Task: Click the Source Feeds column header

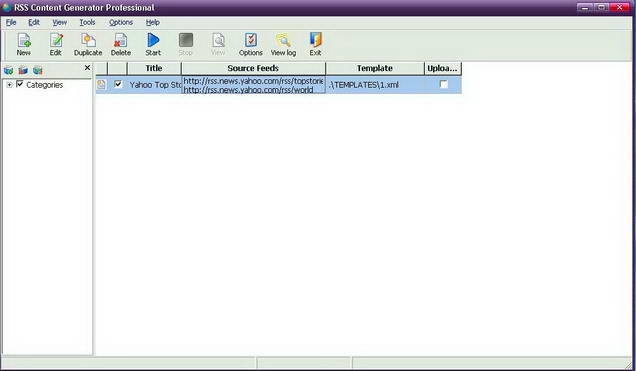Action: pos(253,69)
